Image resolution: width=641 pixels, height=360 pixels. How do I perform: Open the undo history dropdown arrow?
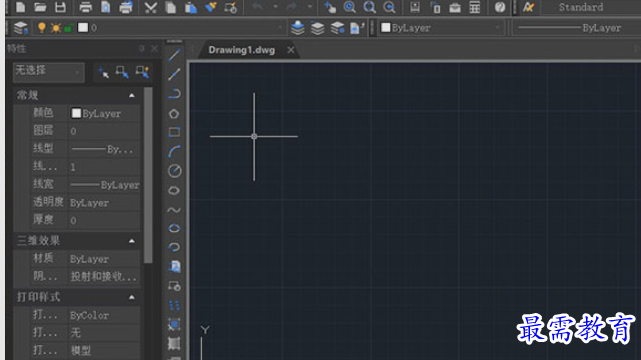(x=275, y=7)
